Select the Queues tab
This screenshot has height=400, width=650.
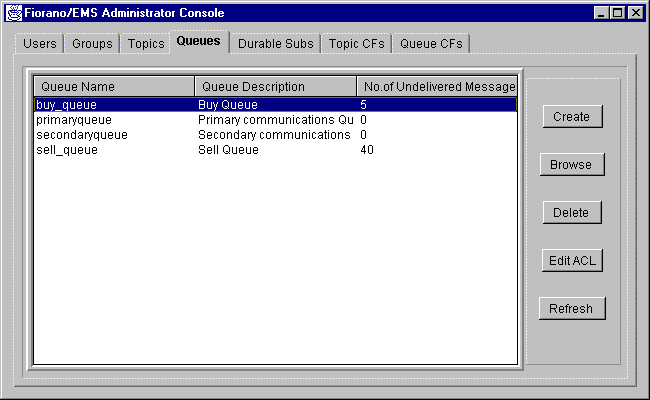tap(198, 42)
